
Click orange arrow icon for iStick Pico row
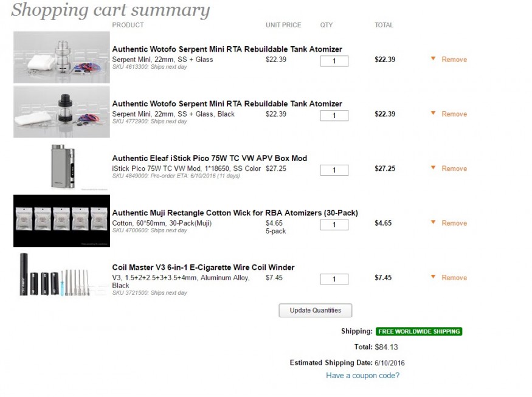click(433, 168)
